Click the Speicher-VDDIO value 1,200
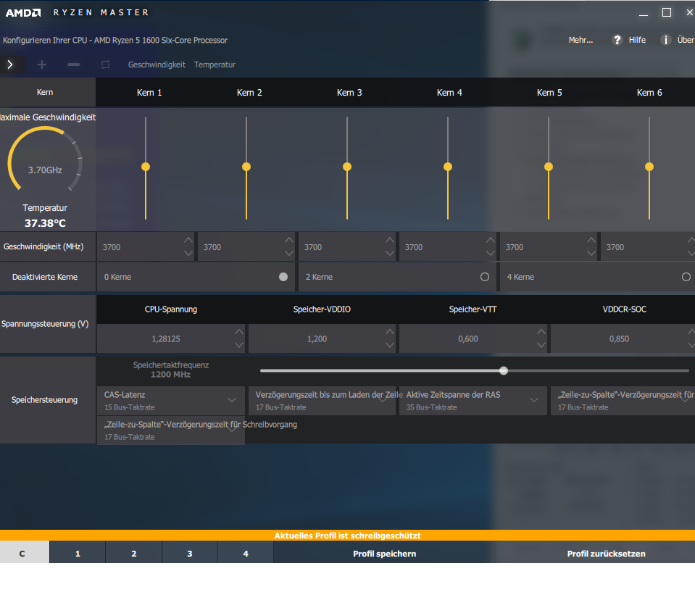 point(317,339)
